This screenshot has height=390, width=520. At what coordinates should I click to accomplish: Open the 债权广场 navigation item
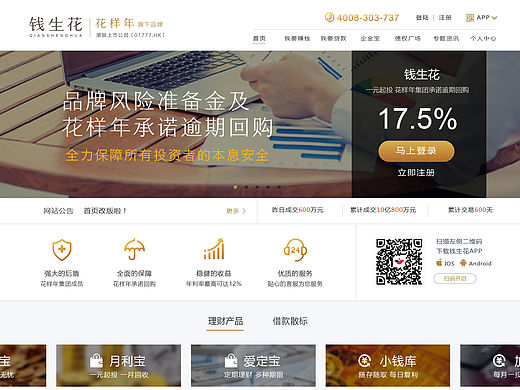pyautogui.click(x=407, y=39)
